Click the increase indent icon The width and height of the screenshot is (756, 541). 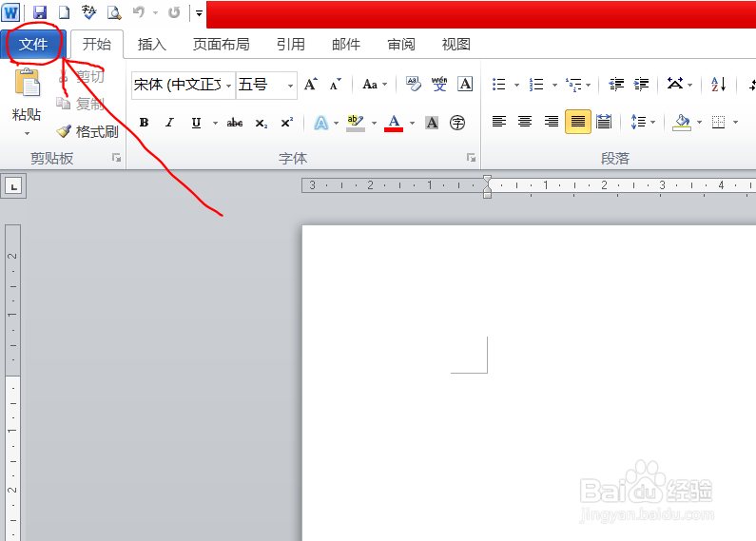click(x=641, y=85)
